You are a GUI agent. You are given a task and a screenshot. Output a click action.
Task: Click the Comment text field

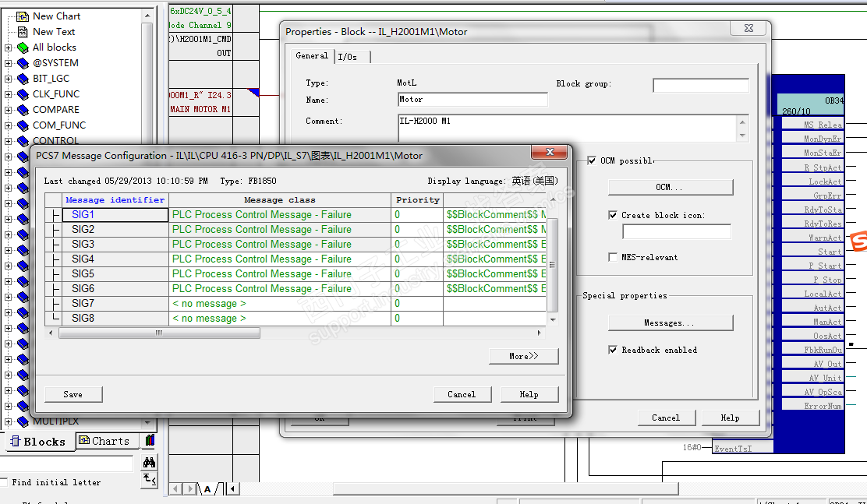tap(568, 129)
